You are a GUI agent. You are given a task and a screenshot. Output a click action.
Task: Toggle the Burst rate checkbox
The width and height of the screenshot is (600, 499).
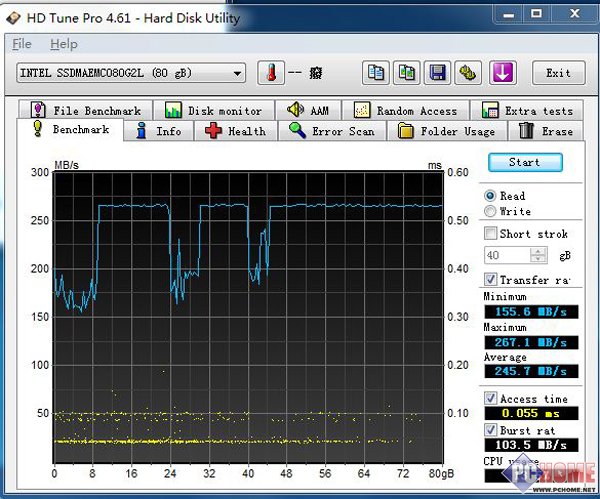490,430
